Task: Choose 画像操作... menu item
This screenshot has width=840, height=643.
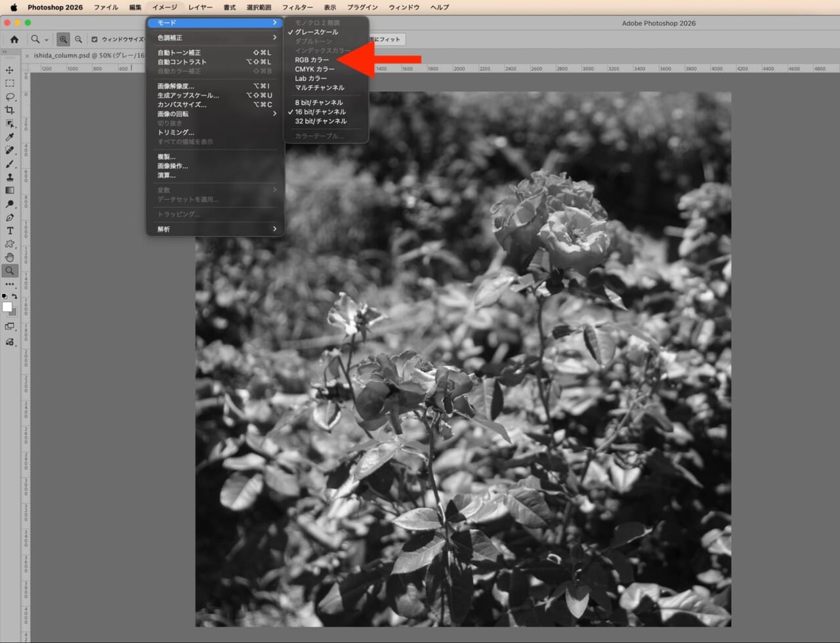Action: pos(215,166)
